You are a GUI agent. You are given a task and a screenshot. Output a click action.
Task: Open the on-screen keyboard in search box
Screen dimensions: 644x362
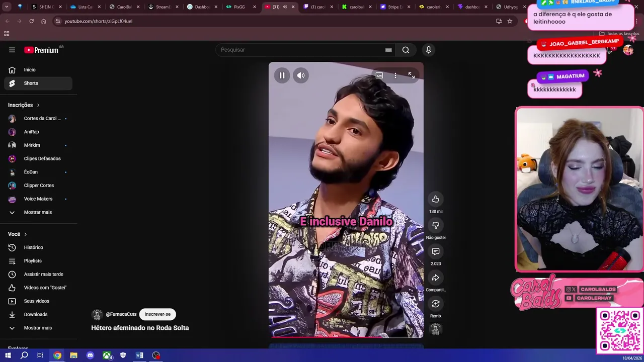pos(388,50)
